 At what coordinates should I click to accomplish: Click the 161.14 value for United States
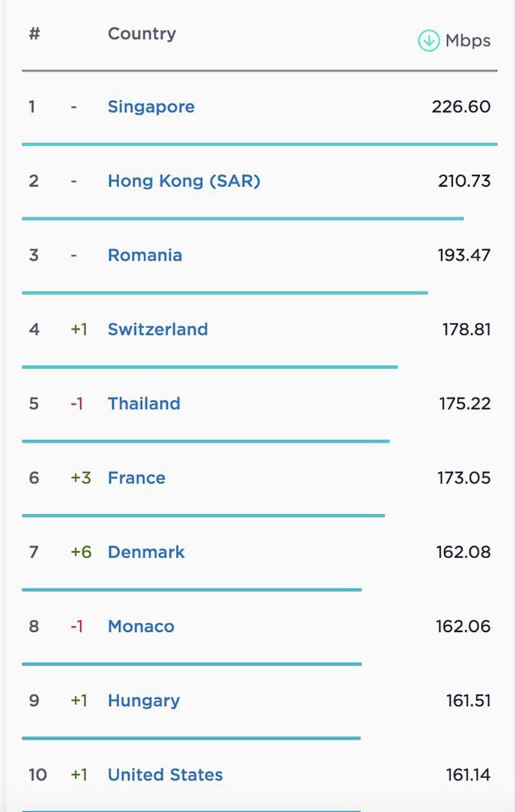click(x=468, y=775)
